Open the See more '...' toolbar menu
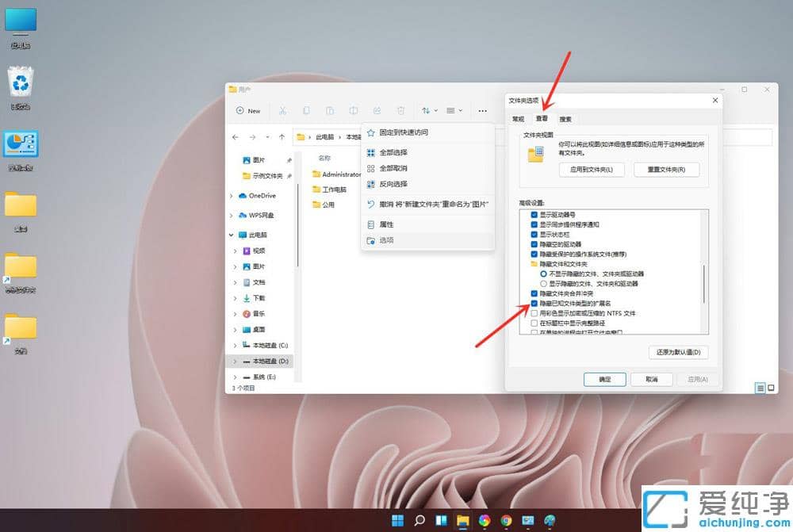 [x=484, y=110]
